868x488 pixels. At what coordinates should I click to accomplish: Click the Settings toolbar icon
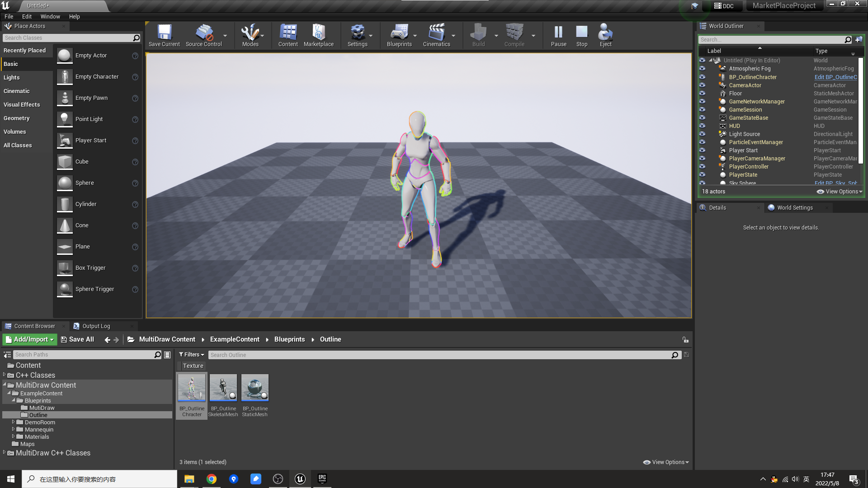point(357,35)
